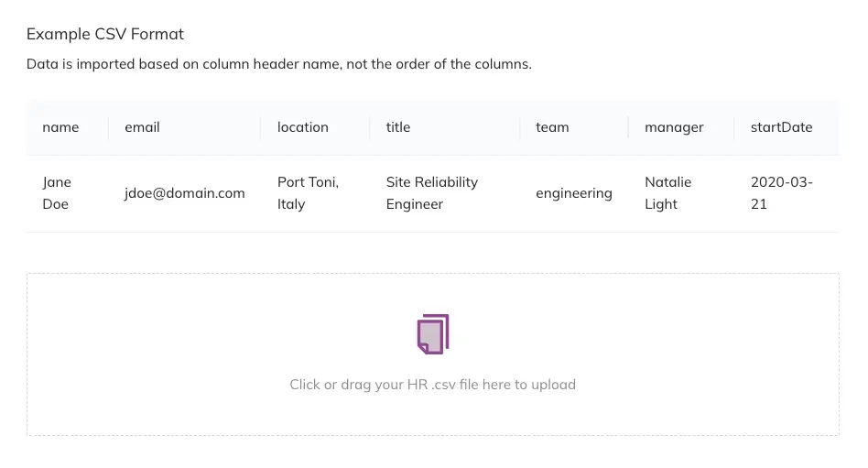This screenshot has height=468, width=868.
Task: Click the column divider between email and location
Action: (x=261, y=127)
